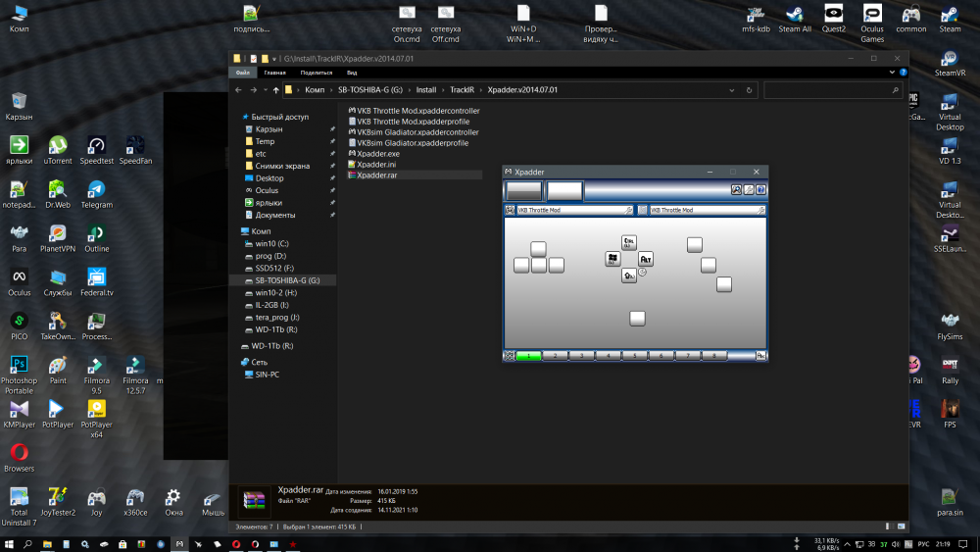The image size is (980, 552).
Task: Select the Alt key assignment button
Action: 646,259
